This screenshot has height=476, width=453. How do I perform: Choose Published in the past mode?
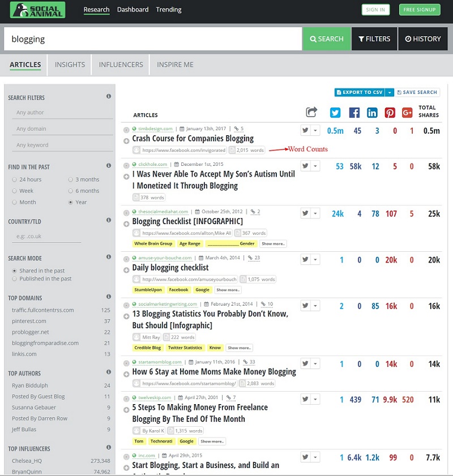click(x=14, y=278)
